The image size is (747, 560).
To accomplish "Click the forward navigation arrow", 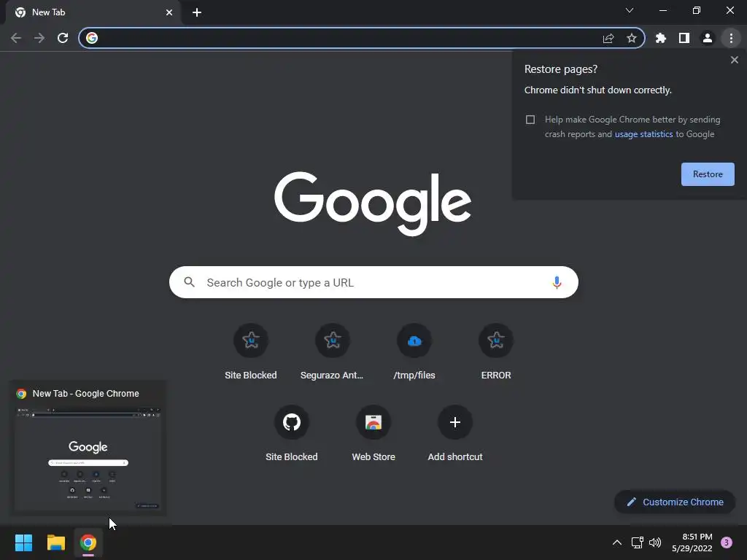I will click(x=39, y=38).
